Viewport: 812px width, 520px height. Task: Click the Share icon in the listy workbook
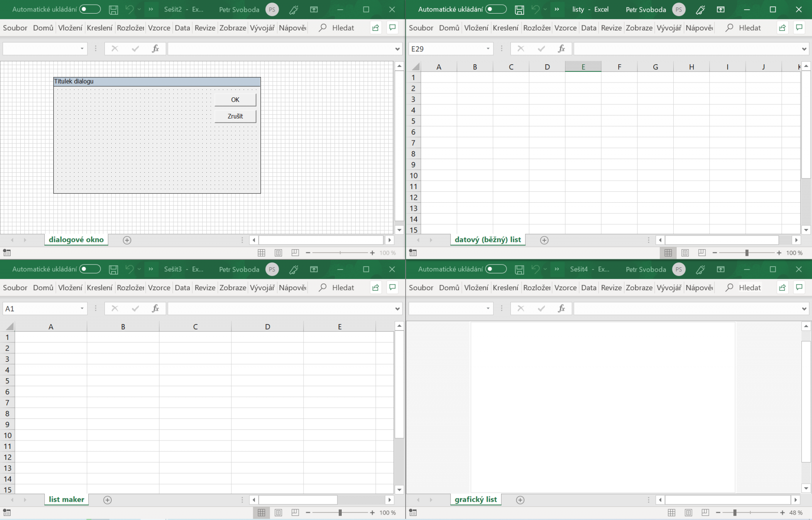782,28
